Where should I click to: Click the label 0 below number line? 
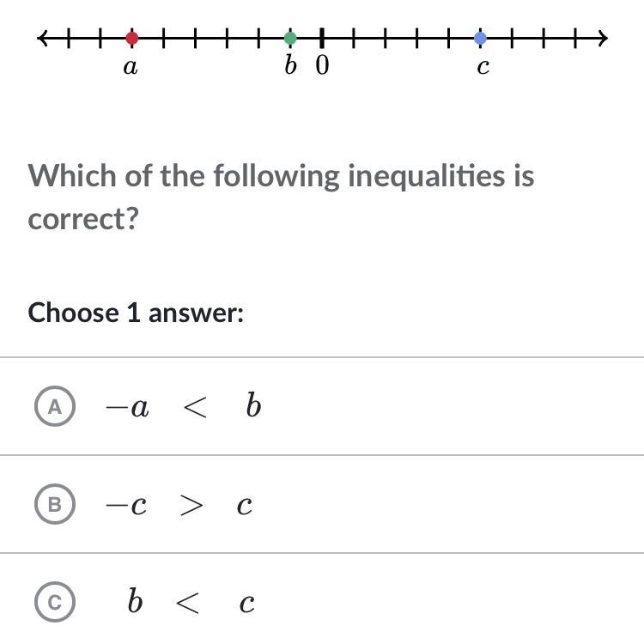322,65
